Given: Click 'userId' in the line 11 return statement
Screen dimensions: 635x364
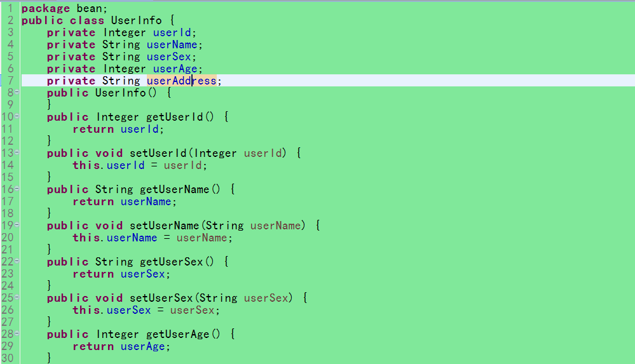Looking at the screenshot, I should (139, 129).
